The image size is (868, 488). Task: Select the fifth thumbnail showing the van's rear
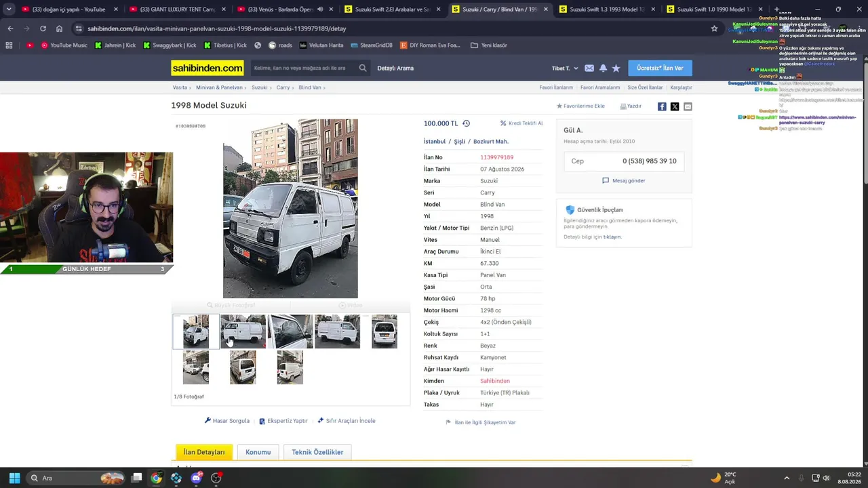tap(384, 331)
